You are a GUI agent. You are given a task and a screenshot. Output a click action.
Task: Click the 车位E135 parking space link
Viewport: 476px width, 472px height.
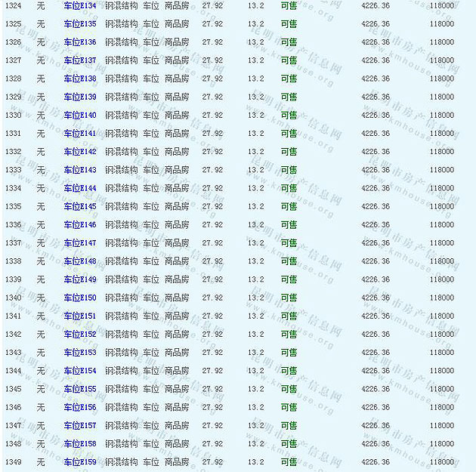79,24
